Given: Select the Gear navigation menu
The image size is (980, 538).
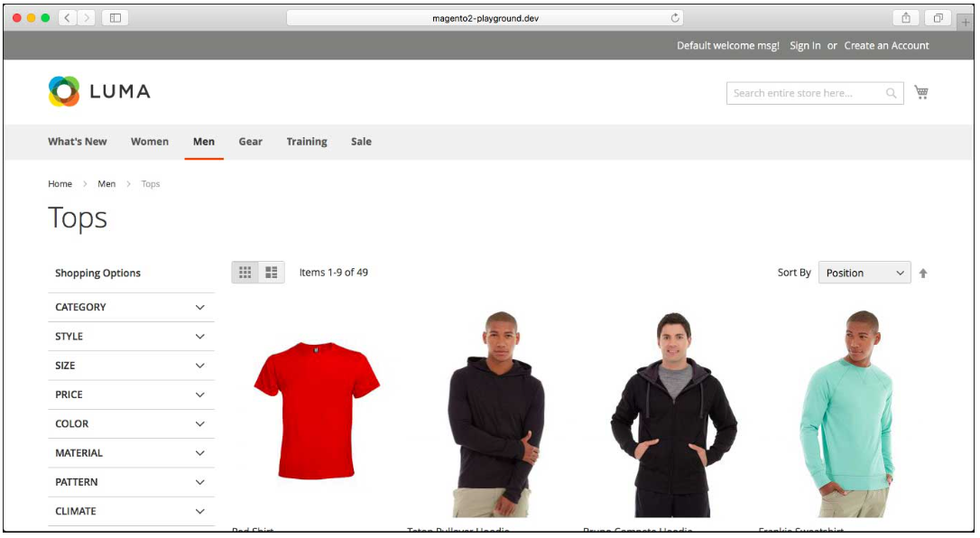Looking at the screenshot, I should click(250, 142).
